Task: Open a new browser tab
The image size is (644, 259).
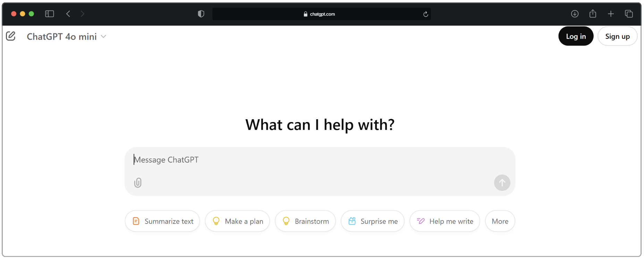Action: (x=611, y=14)
